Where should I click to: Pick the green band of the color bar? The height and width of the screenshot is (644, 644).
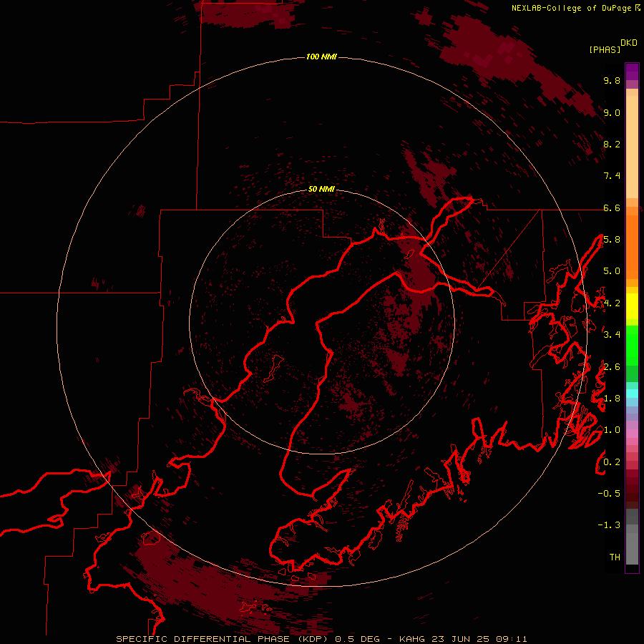click(x=632, y=345)
